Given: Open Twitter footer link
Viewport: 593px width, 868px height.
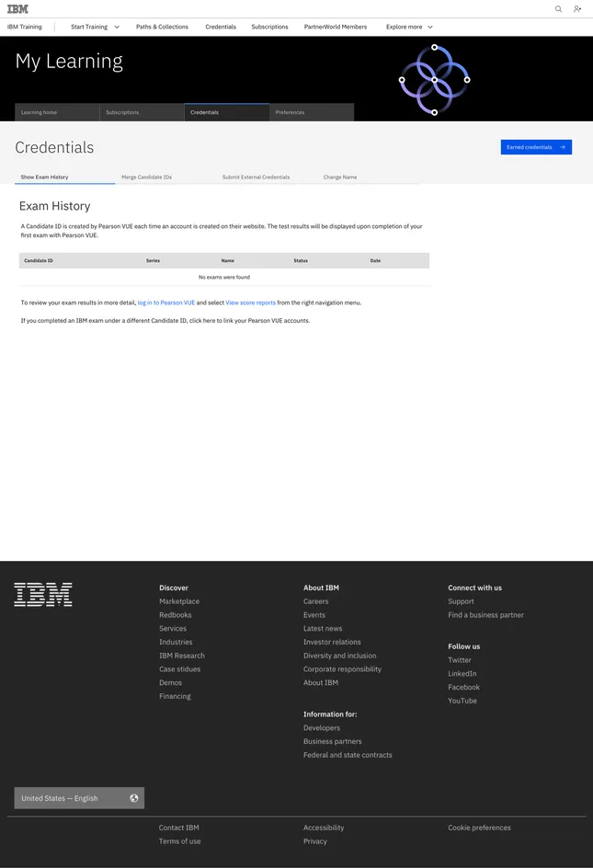Looking at the screenshot, I should coord(460,660).
